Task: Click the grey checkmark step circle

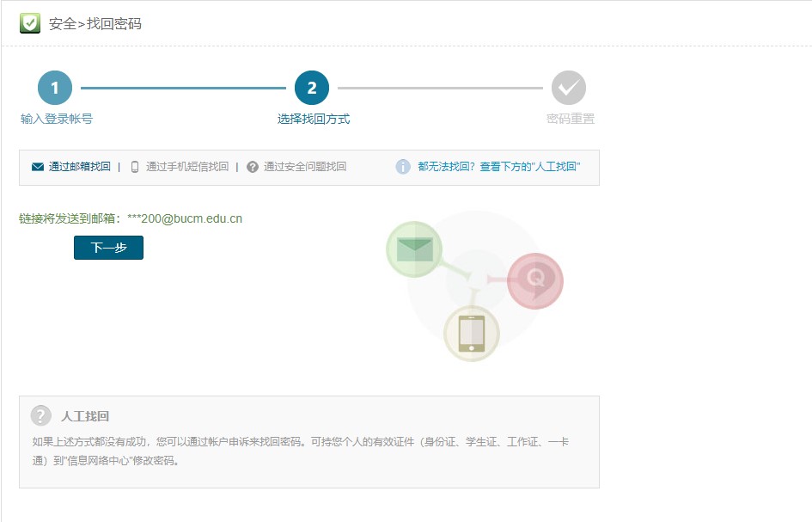Action: (569, 88)
